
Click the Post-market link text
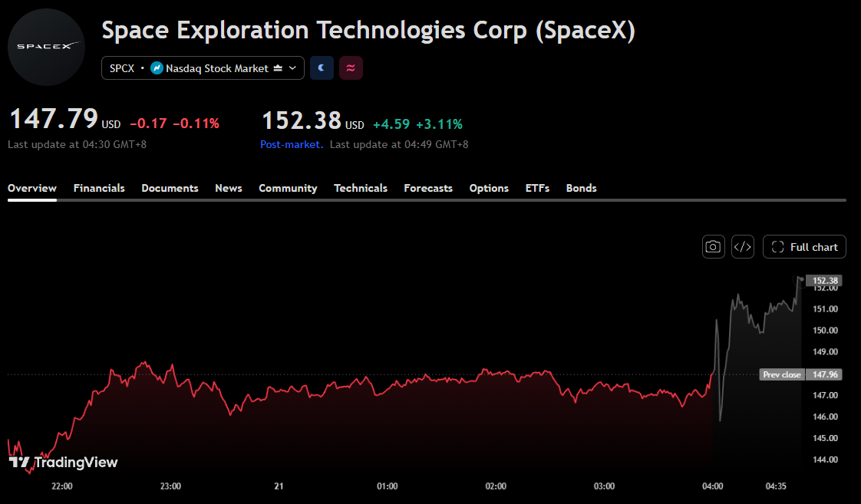292,144
